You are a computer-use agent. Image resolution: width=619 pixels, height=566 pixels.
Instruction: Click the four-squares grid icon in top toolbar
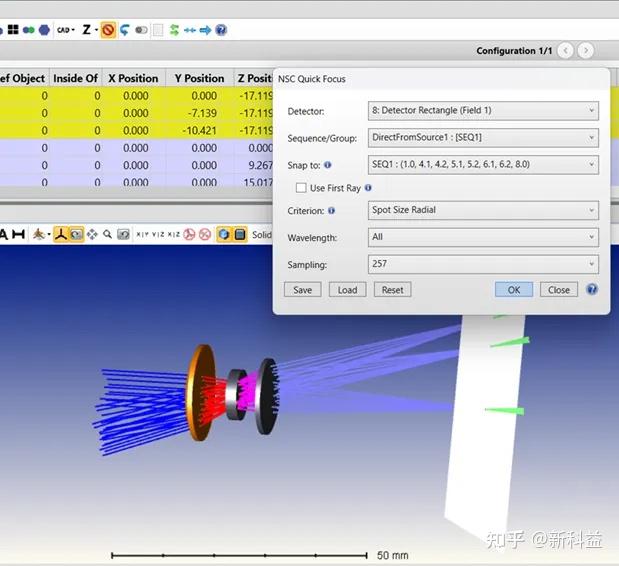tap(13, 30)
